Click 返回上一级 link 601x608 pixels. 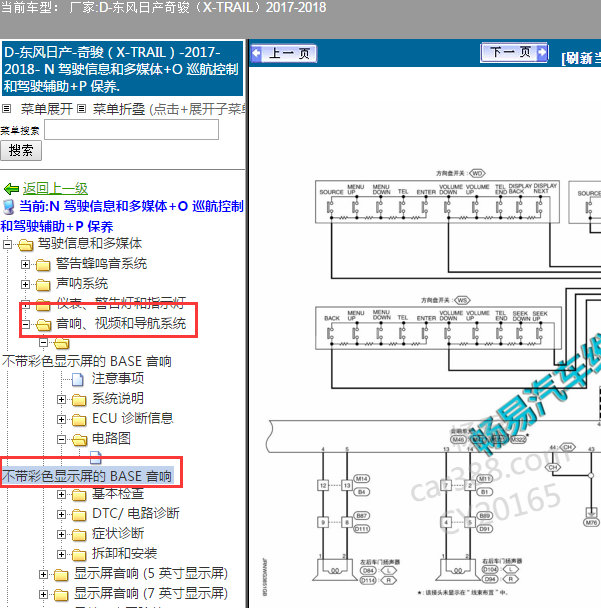coord(55,188)
